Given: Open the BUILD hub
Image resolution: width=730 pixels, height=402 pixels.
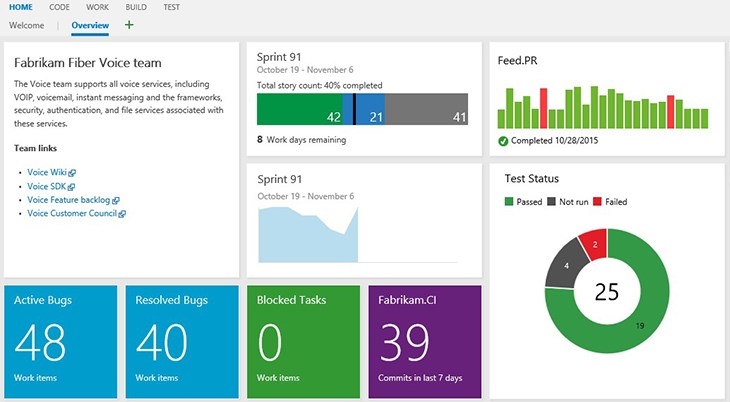Looking at the screenshot, I should tap(136, 7).
